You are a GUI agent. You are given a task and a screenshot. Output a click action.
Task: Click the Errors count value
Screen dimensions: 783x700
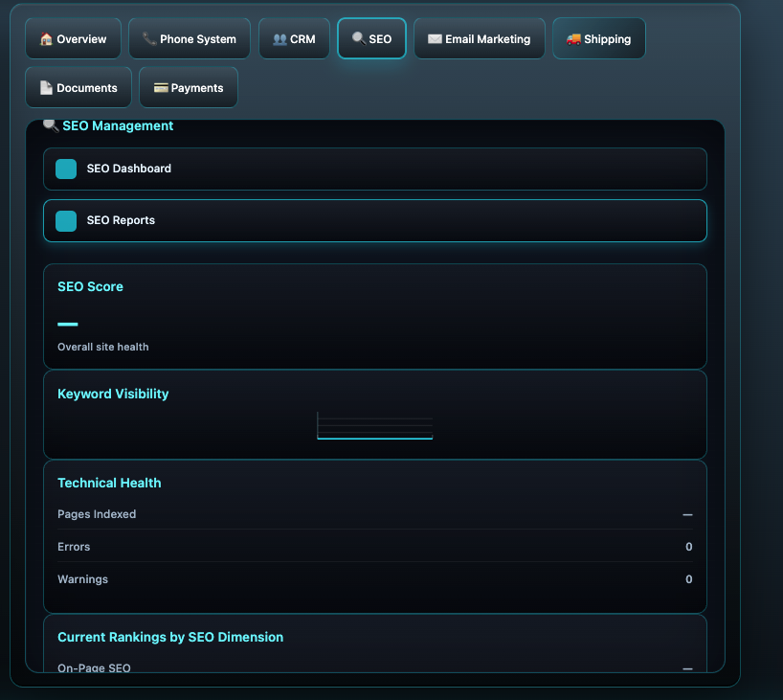point(688,547)
